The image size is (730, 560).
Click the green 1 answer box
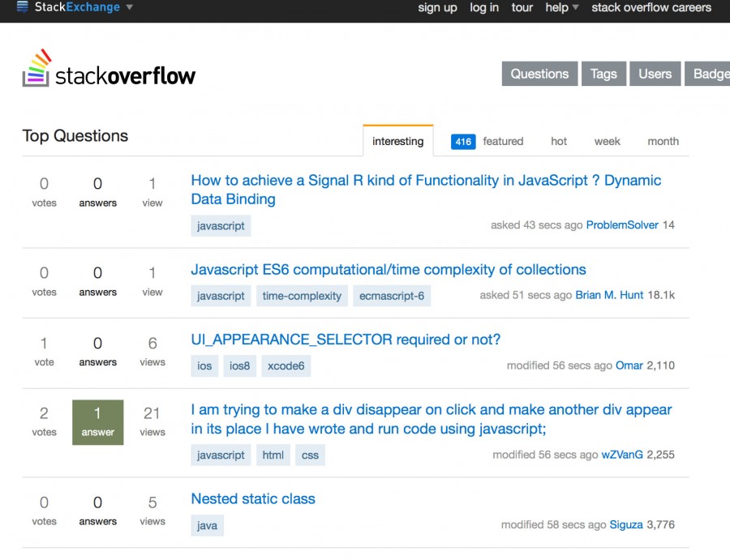(x=98, y=422)
